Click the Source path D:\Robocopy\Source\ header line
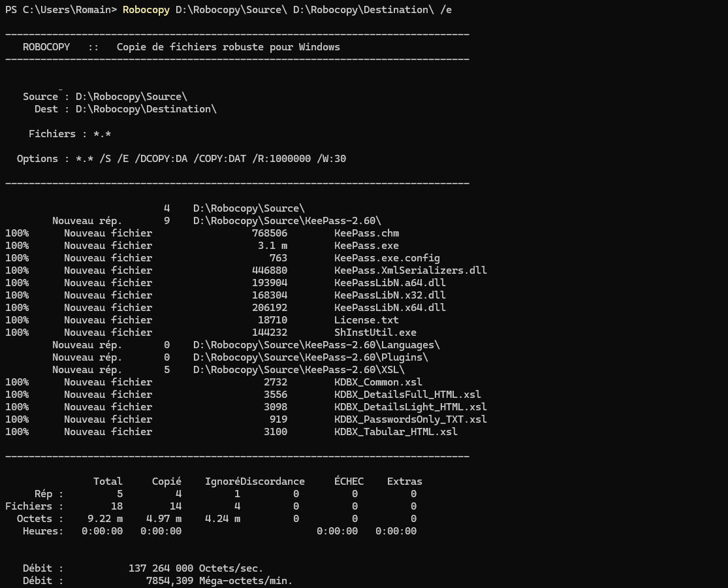Screen dimensions: 728x588 [131, 97]
